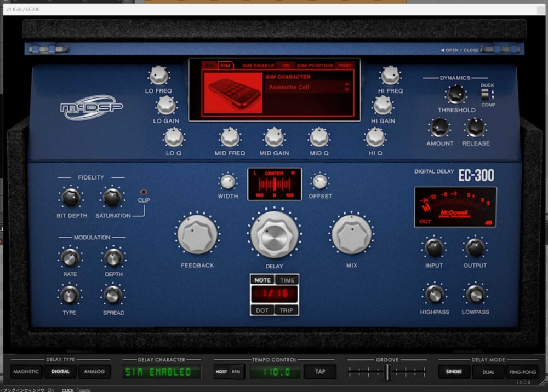Click the TAP tempo button

(x=320, y=372)
